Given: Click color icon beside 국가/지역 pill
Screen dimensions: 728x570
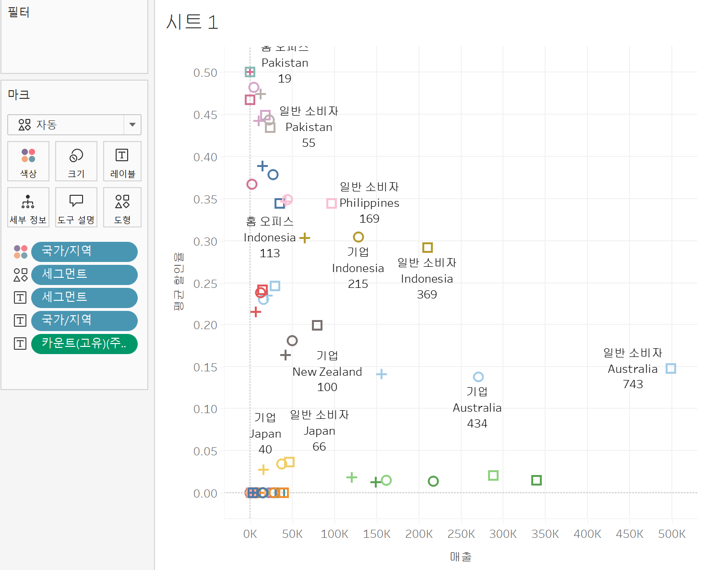Looking at the screenshot, I should (x=21, y=251).
